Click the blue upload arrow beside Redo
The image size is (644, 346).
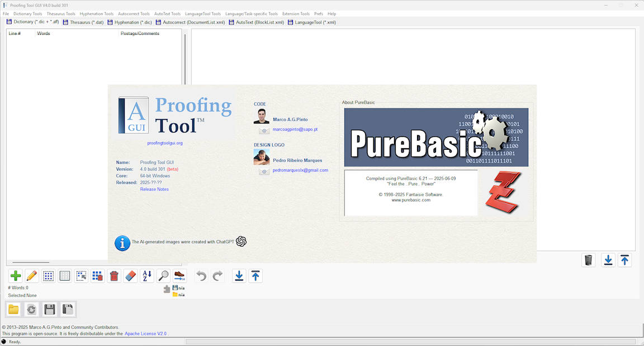point(255,276)
